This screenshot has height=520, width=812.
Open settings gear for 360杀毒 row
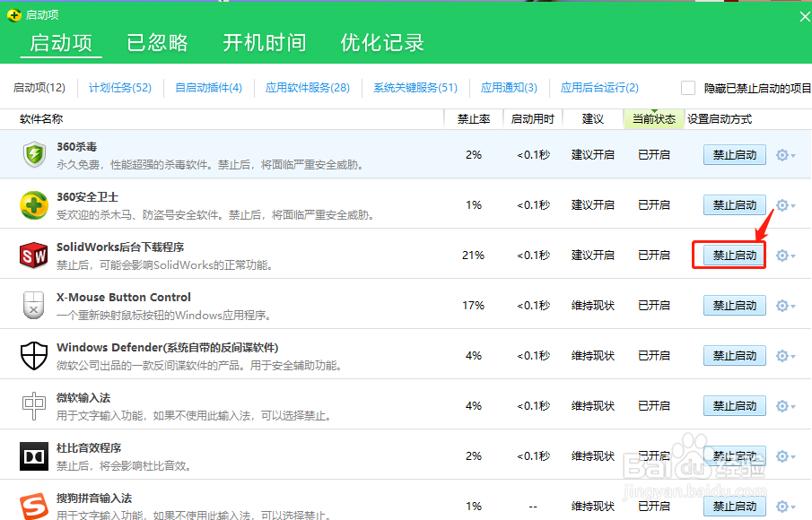[785, 155]
